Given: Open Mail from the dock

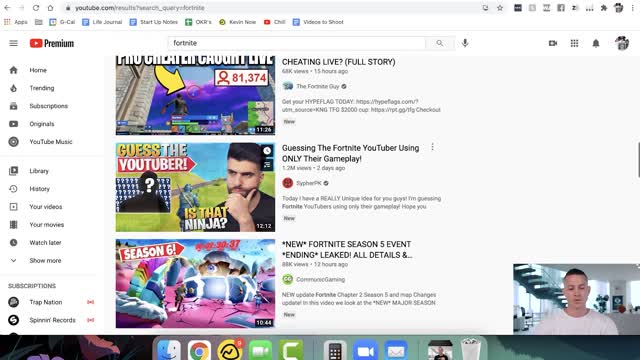Looking at the screenshot, I should (396, 350).
